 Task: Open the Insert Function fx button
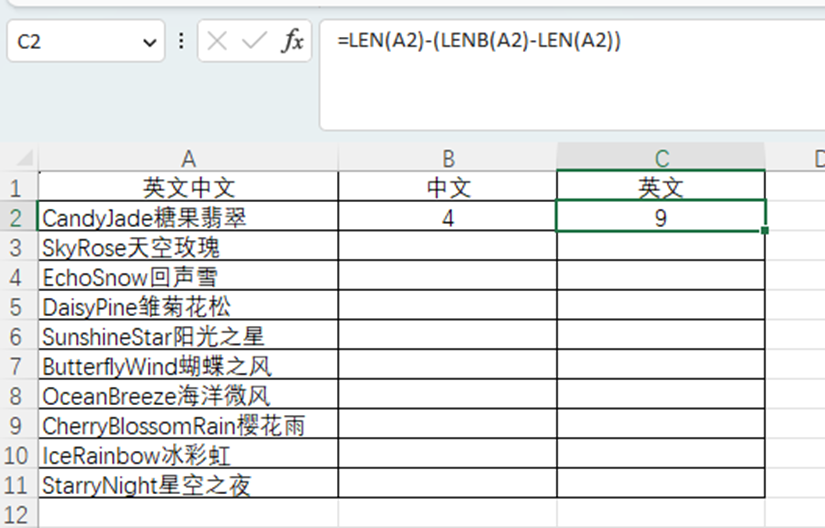point(293,41)
